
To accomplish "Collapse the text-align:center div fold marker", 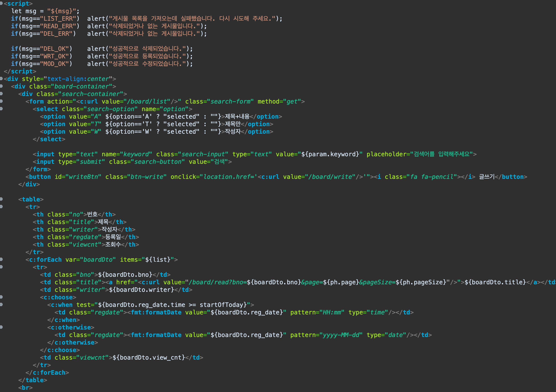I will point(1,79).
